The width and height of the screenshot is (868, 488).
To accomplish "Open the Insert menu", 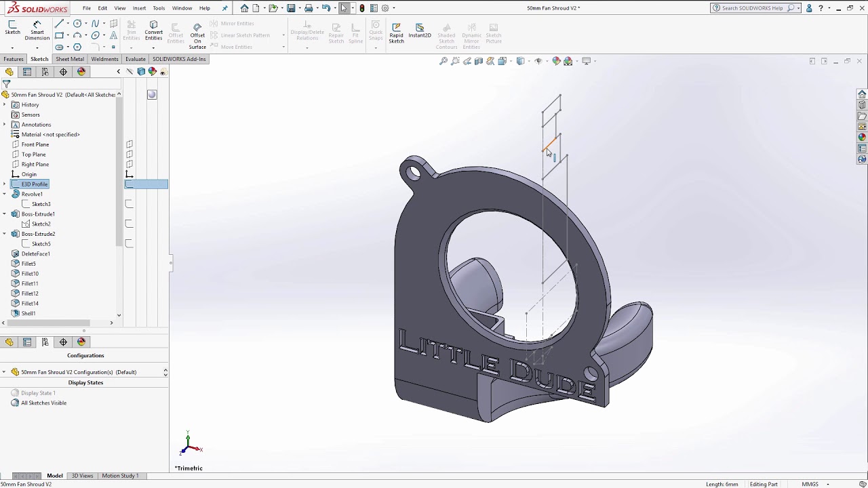I will click(x=139, y=8).
